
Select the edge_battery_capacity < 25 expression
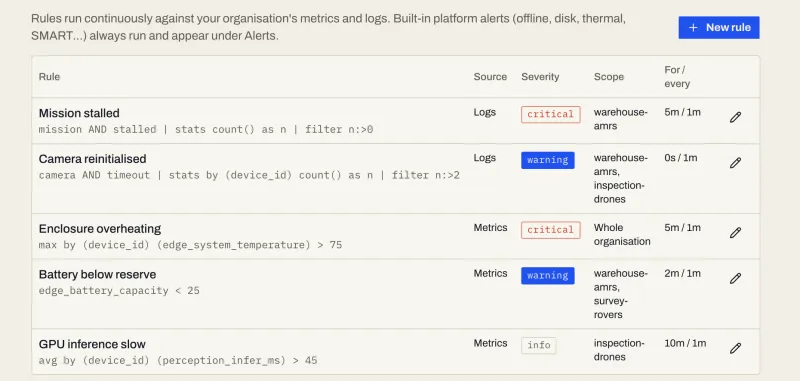pos(119,291)
